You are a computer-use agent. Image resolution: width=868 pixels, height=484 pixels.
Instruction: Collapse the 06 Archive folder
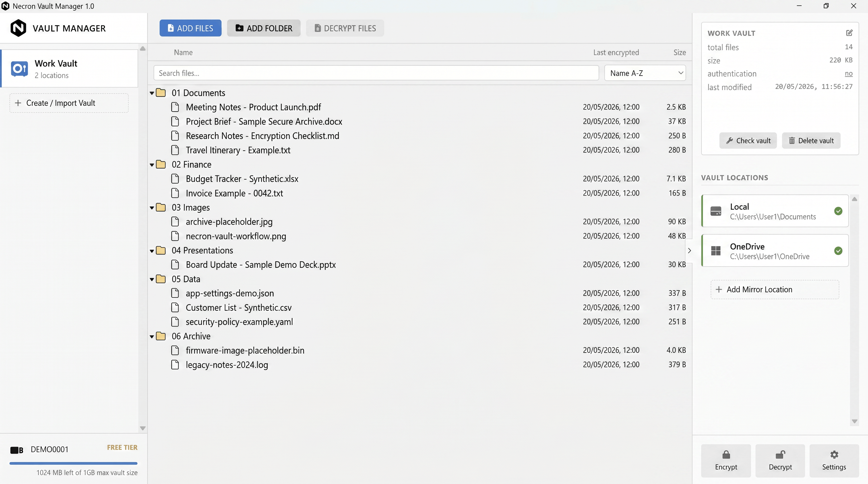tap(152, 337)
